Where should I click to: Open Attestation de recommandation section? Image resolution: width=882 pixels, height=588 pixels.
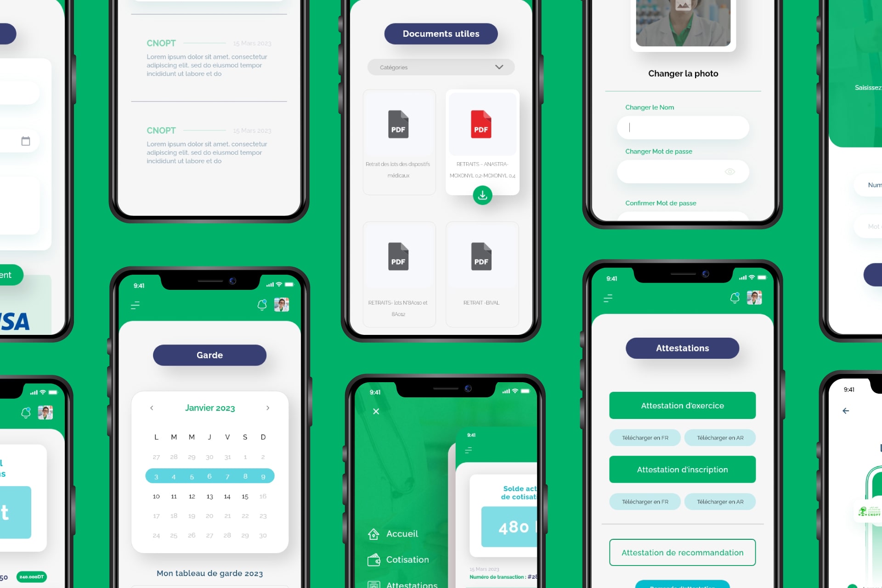[683, 552]
